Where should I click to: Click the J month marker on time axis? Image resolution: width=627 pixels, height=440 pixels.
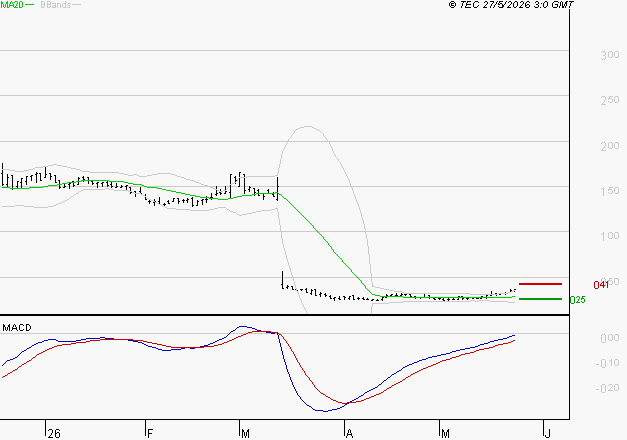click(x=548, y=434)
